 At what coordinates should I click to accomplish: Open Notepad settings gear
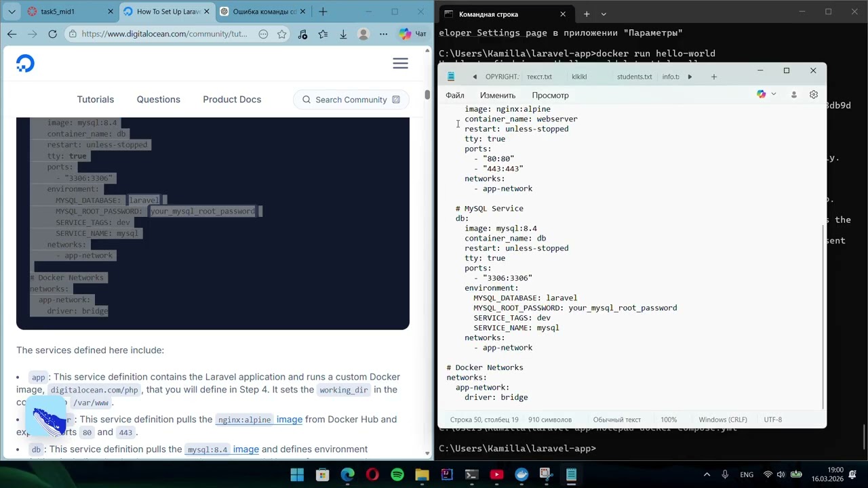click(x=814, y=95)
